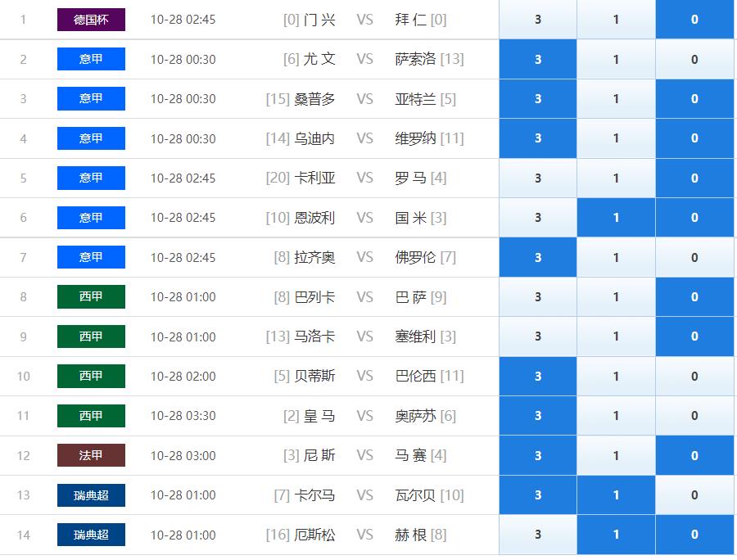
Task: Select result 0 for 厄斯松 vs 赫根
Action: pyautogui.click(x=694, y=535)
